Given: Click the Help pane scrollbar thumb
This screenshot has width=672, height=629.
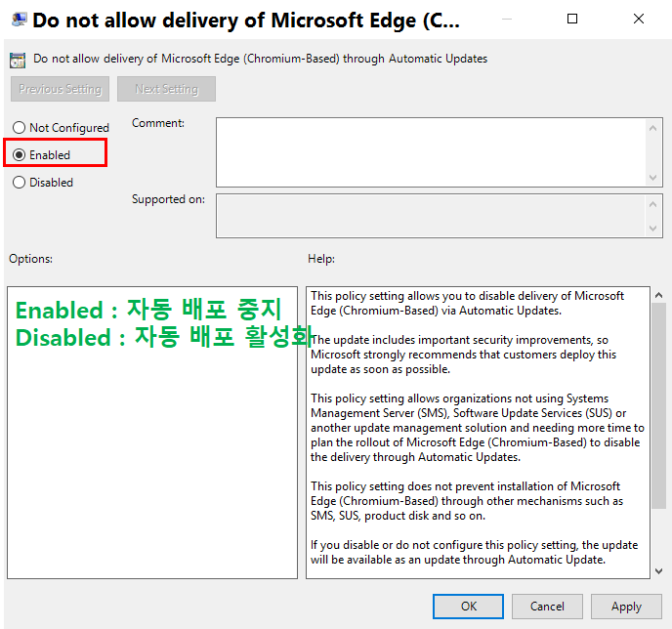Looking at the screenshot, I should (659, 405).
